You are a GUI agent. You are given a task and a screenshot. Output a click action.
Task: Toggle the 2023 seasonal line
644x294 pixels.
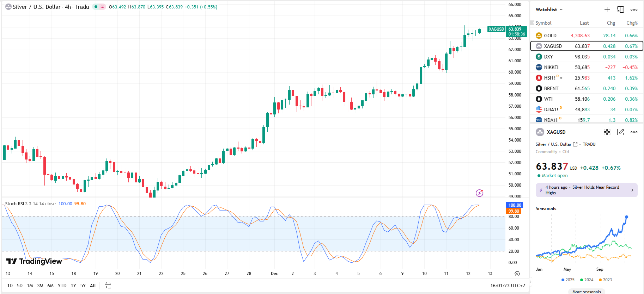point(605,280)
